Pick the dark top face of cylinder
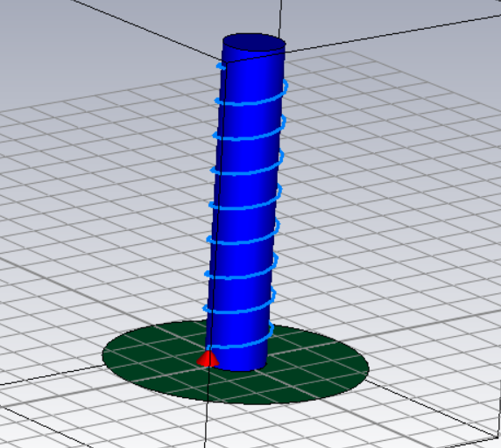This screenshot has width=501, height=448. click(254, 42)
